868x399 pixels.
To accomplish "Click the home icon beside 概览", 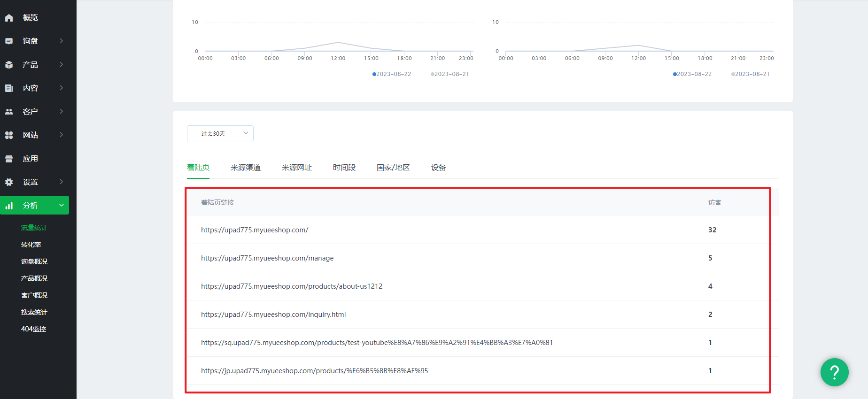I will (9, 18).
